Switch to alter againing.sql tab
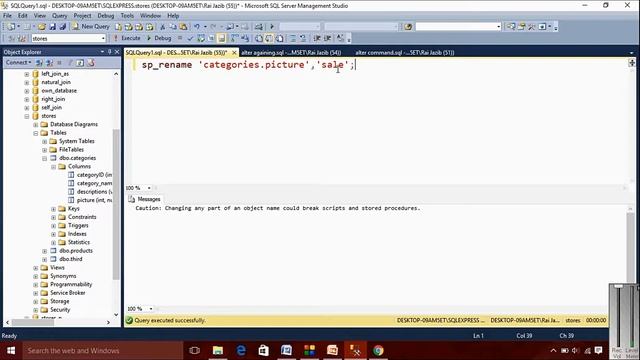Viewport: 640px width, 360px height. (291, 52)
